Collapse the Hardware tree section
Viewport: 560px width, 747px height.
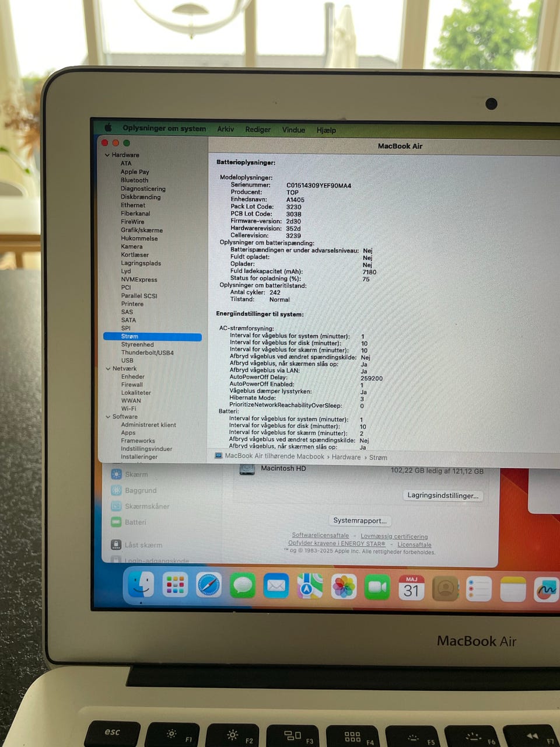(107, 155)
